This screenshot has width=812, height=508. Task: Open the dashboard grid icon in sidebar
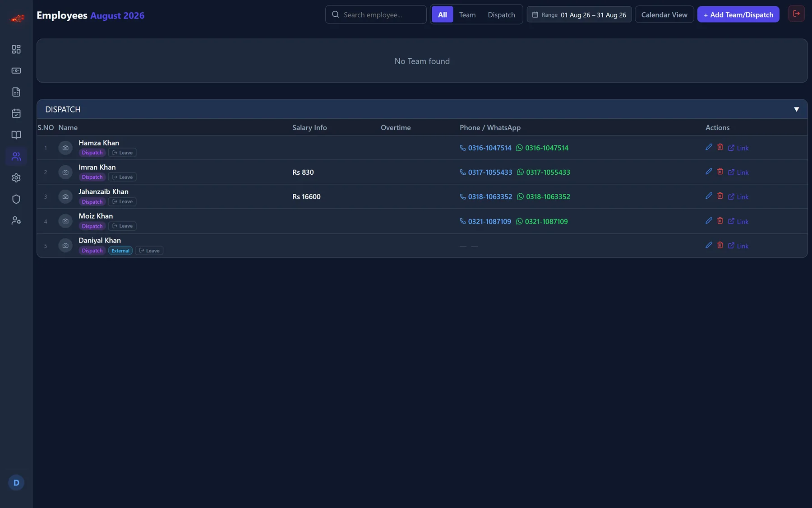[x=16, y=49]
